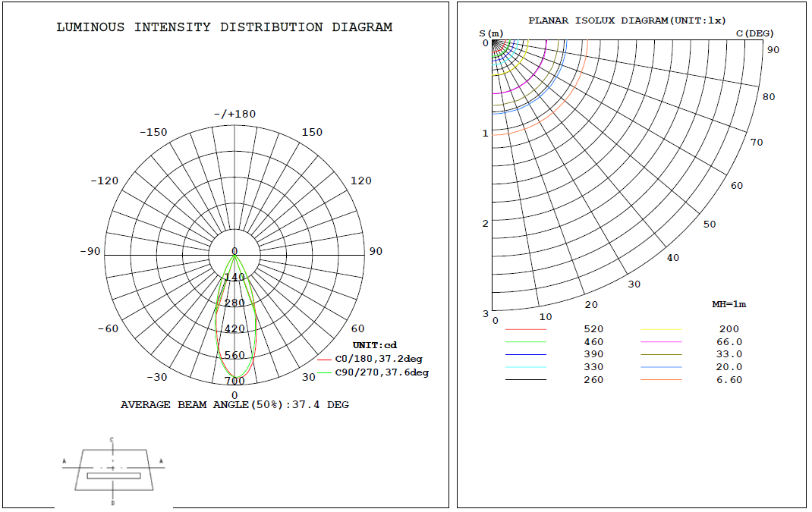
Task: Click the magenta 66.0 lx legend line
Action: (661, 341)
